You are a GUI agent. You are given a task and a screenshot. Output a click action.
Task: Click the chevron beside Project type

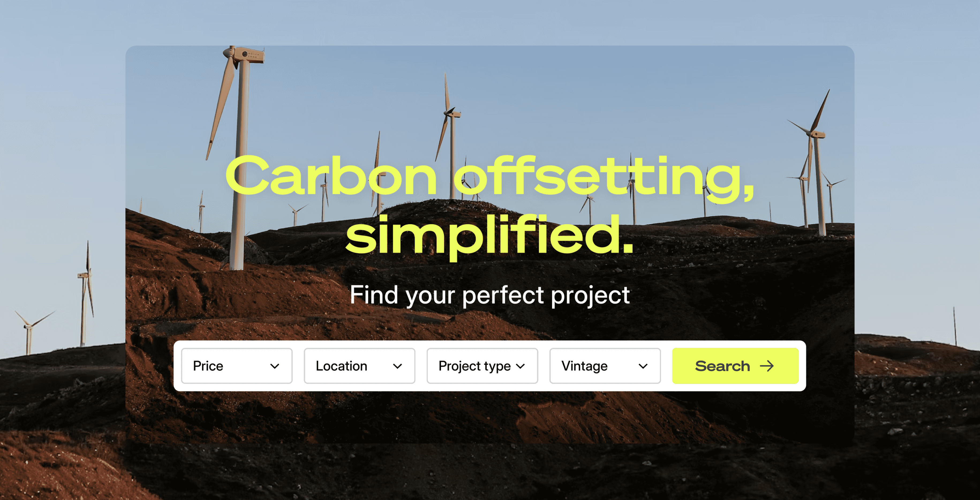click(x=521, y=366)
